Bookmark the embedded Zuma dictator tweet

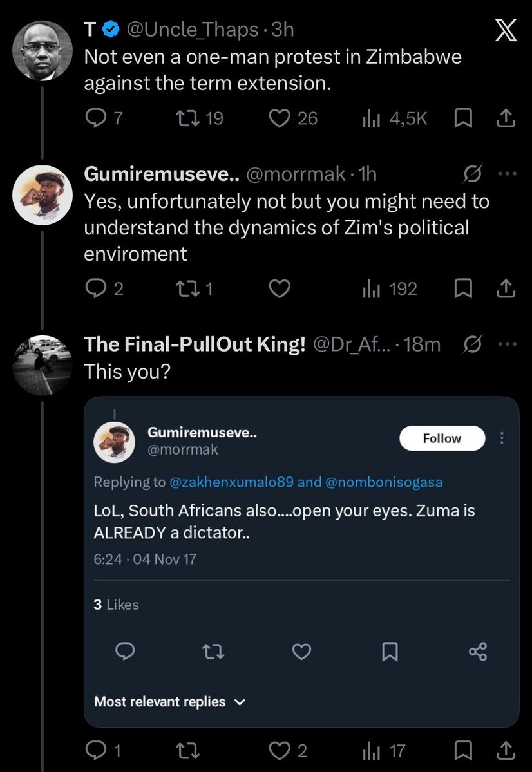pyautogui.click(x=390, y=652)
